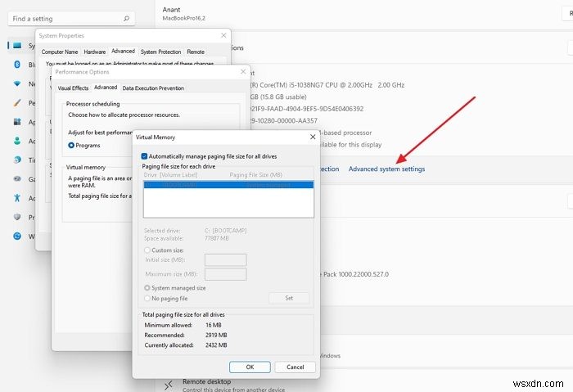Click the search magnifier in Find a setting
573x392 pixels.
coord(126,18)
